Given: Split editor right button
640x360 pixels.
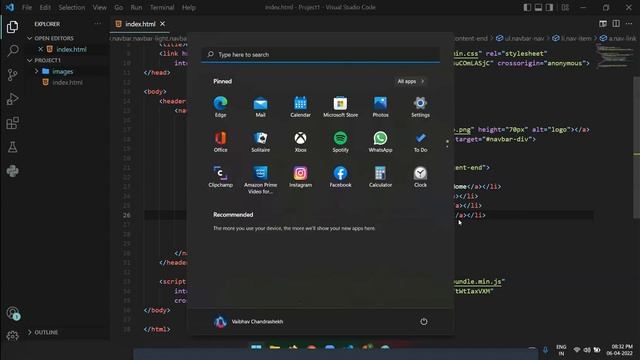Looking at the screenshot, I should 616,24.
